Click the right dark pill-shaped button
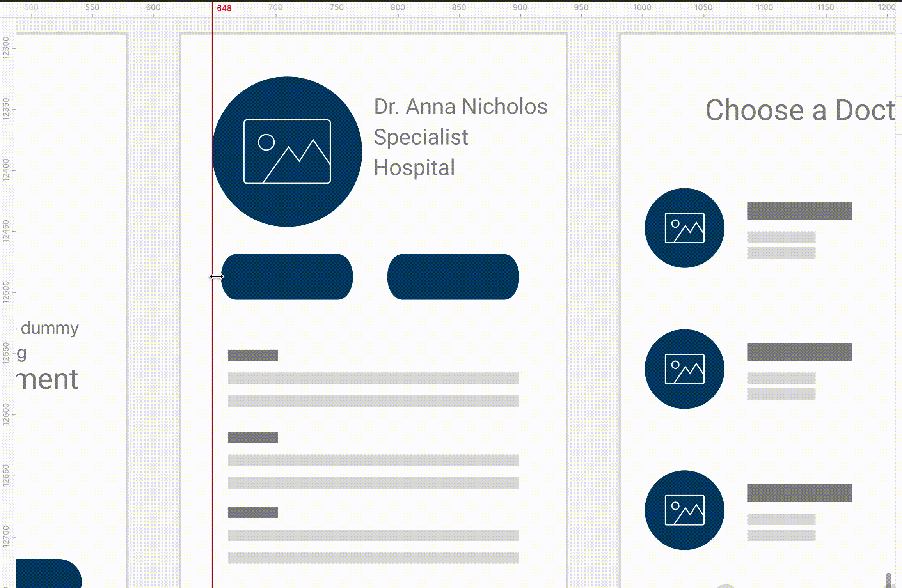Image resolution: width=902 pixels, height=588 pixels. point(453,277)
